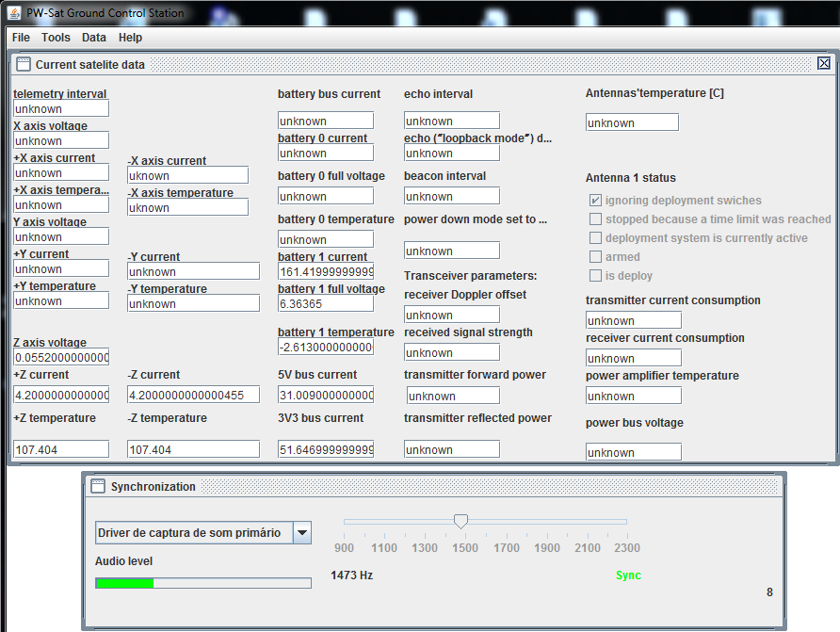Click the echo interval field

coord(452,122)
